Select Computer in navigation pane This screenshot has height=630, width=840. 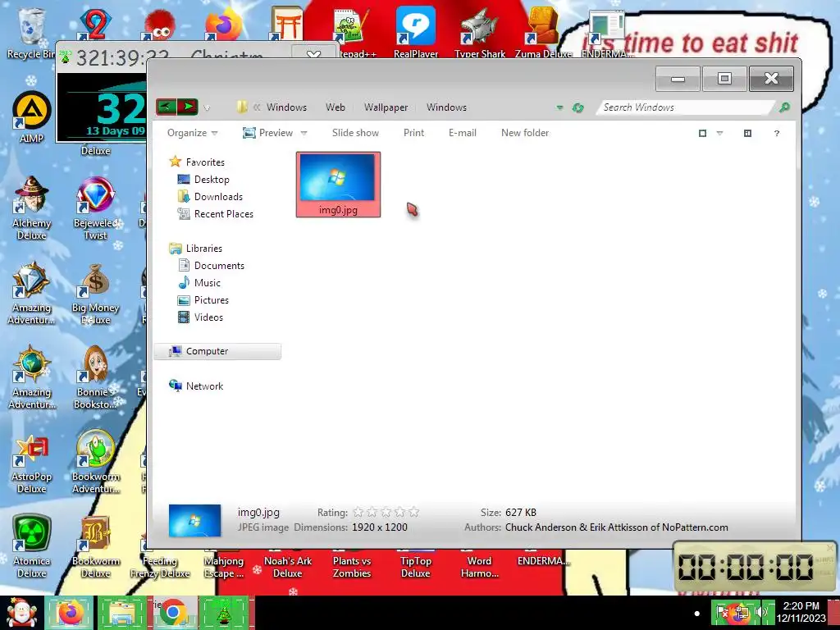pos(217,351)
